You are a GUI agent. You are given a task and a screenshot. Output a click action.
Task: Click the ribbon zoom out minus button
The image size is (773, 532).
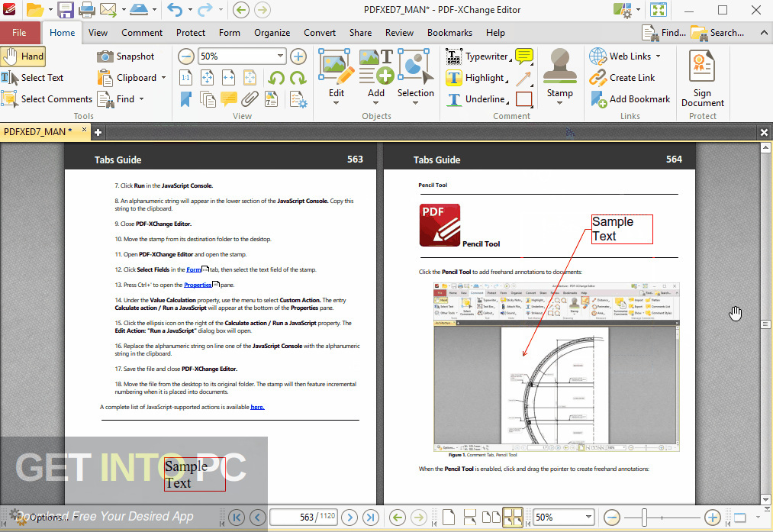(x=186, y=56)
